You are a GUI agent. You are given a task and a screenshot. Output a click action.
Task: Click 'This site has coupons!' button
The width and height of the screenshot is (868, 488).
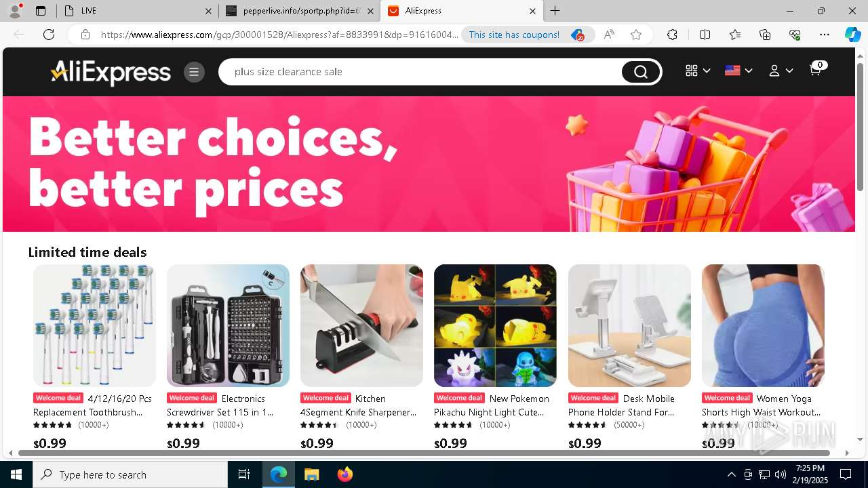point(514,35)
